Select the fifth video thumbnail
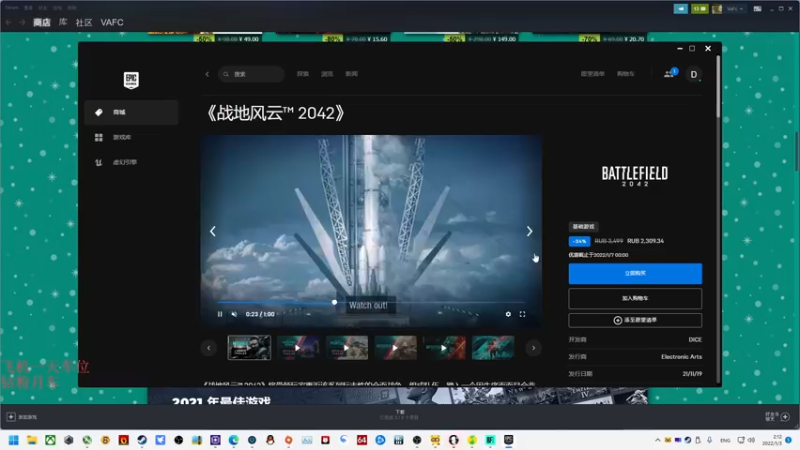 444,347
